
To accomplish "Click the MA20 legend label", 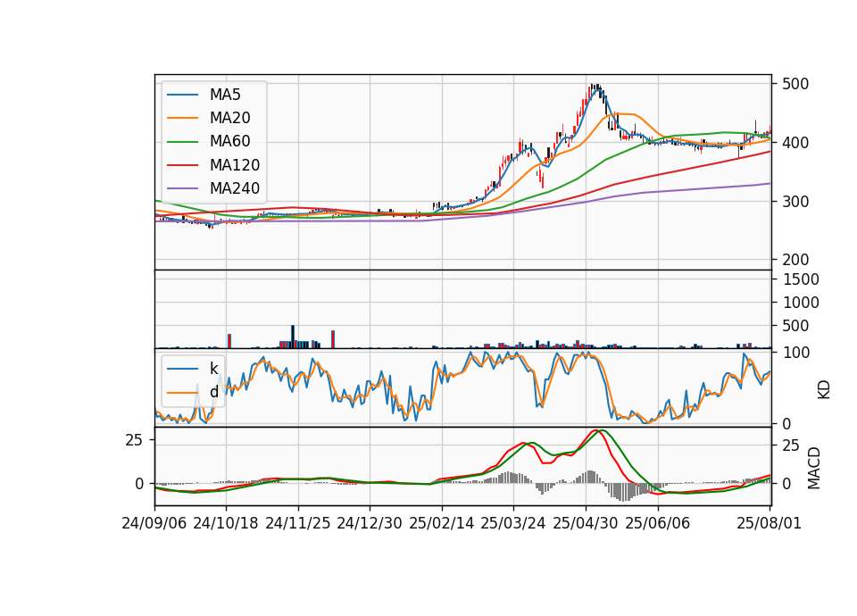I will (229, 118).
